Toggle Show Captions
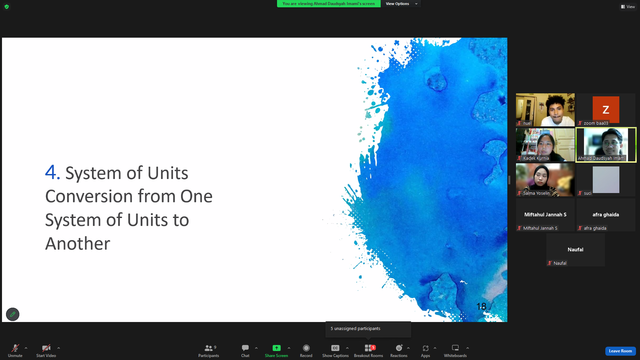Screen dimensions: 640x360 coord(335,350)
